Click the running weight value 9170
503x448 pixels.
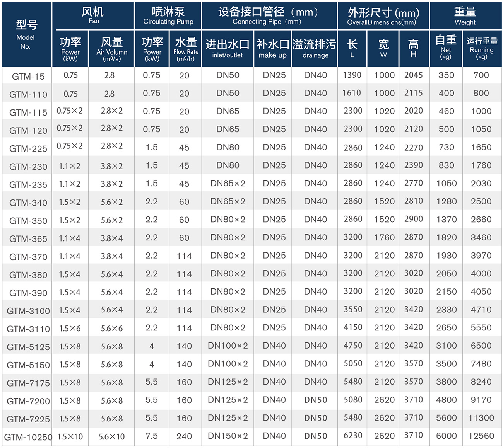coord(481,400)
